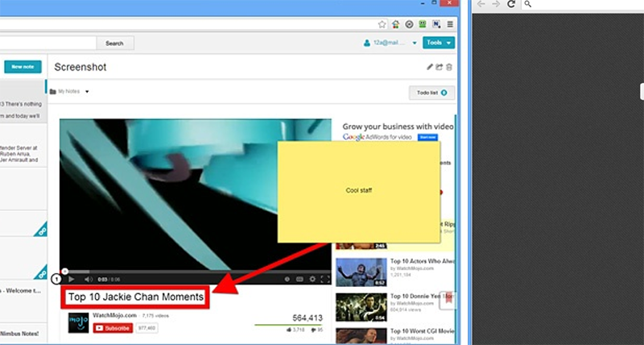Click the yellow Cool staff sticky note
The height and width of the screenshot is (345, 644).
coord(359,191)
